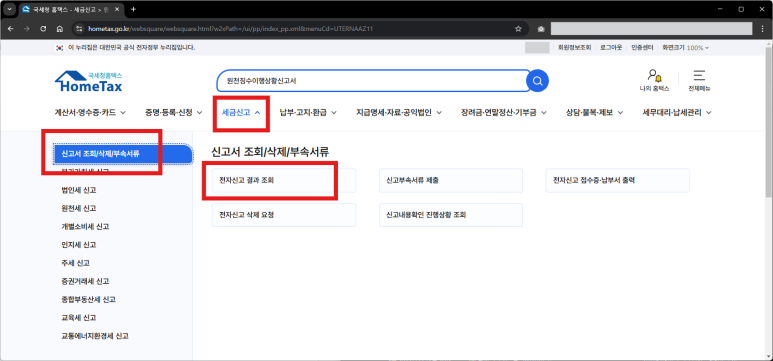Open 신고내용확인 진행상황 조회
The height and width of the screenshot is (361, 773).
point(451,215)
